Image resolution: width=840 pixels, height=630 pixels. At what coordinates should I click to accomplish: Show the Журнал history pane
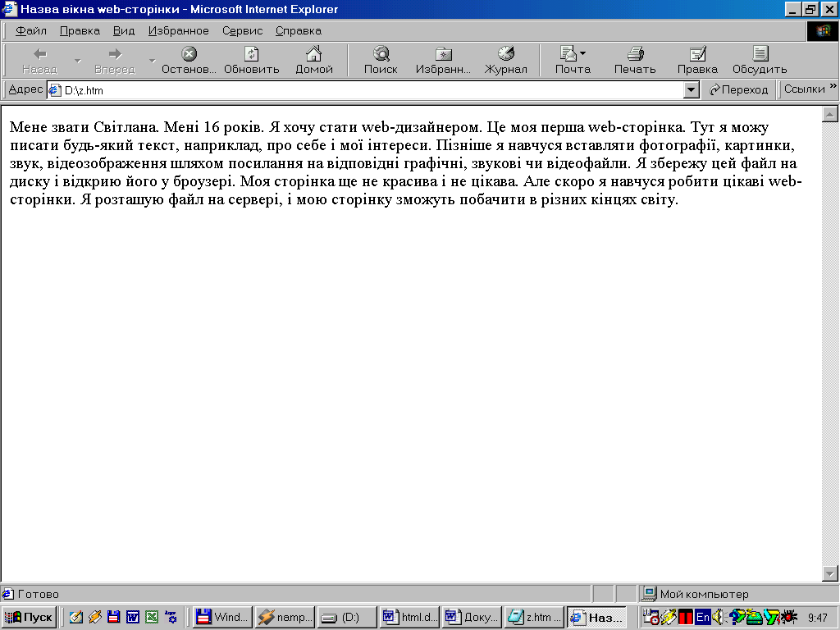coord(505,60)
